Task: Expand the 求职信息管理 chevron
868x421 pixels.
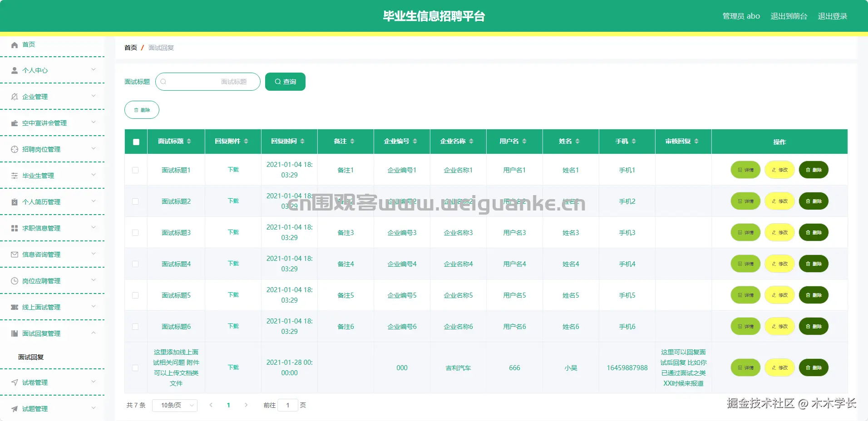Action: click(94, 227)
